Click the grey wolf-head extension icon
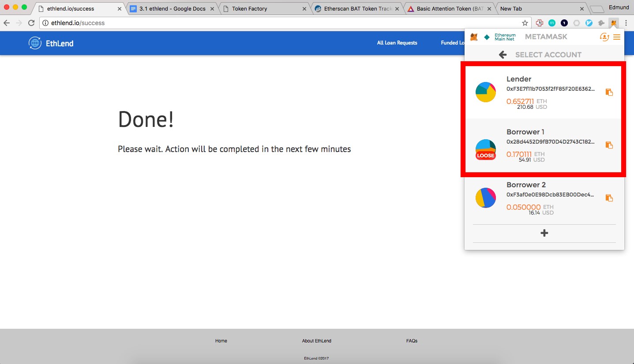 point(601,23)
